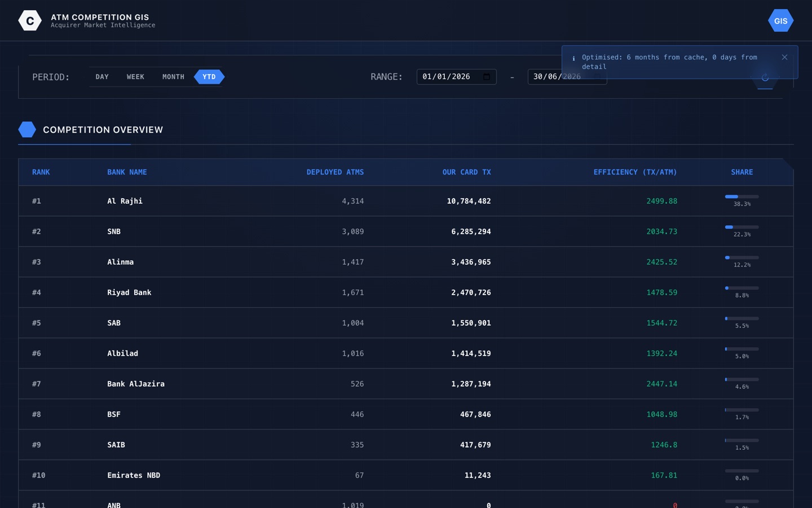The image size is (812, 508).
Task: Click deployed ATMs value 4,314
Action: [x=352, y=201]
